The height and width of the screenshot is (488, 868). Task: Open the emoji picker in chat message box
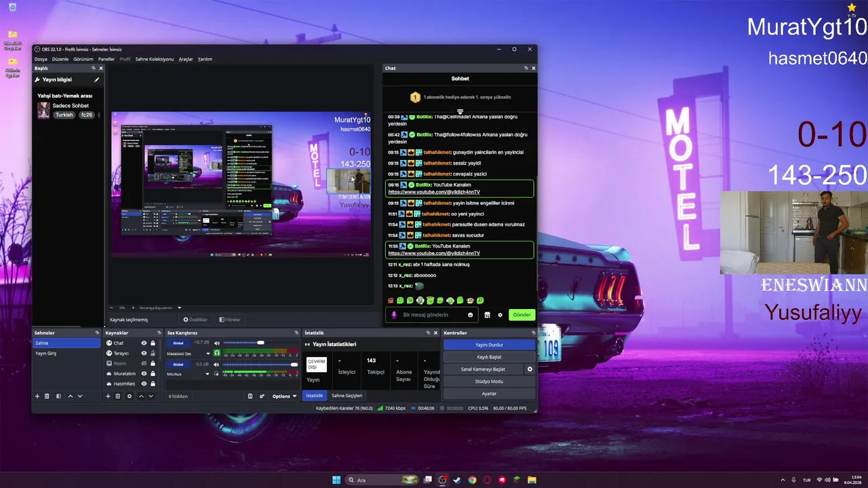tap(471, 314)
